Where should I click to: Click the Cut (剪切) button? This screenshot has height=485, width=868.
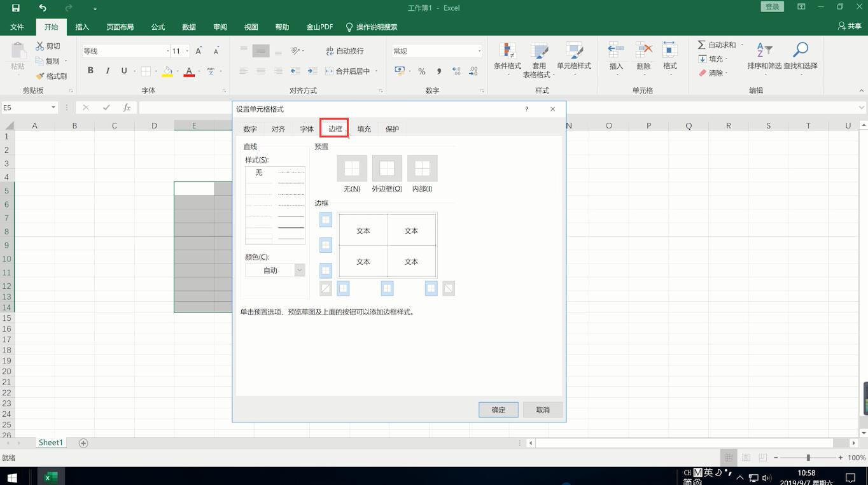coord(48,46)
